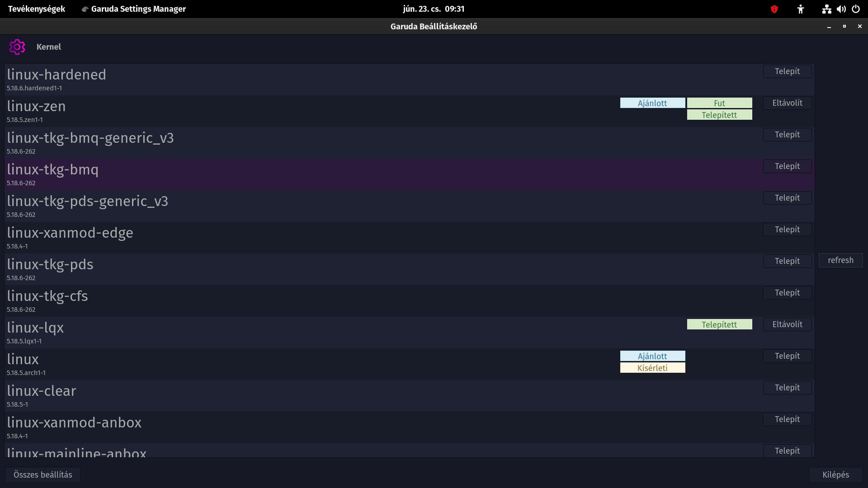This screenshot has width=868, height=488.
Task: Remove linux-zen kernel using Eltávolít
Action: pyautogui.click(x=787, y=103)
